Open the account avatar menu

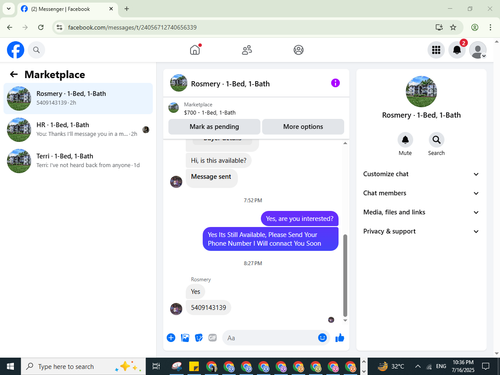point(478,50)
